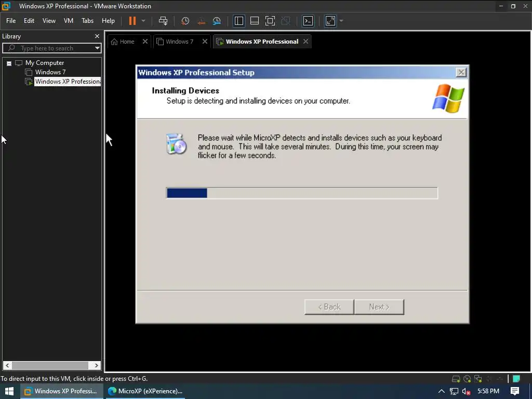Show hidden system tray icons
Image resolution: width=532 pixels, height=399 pixels.
(x=442, y=391)
